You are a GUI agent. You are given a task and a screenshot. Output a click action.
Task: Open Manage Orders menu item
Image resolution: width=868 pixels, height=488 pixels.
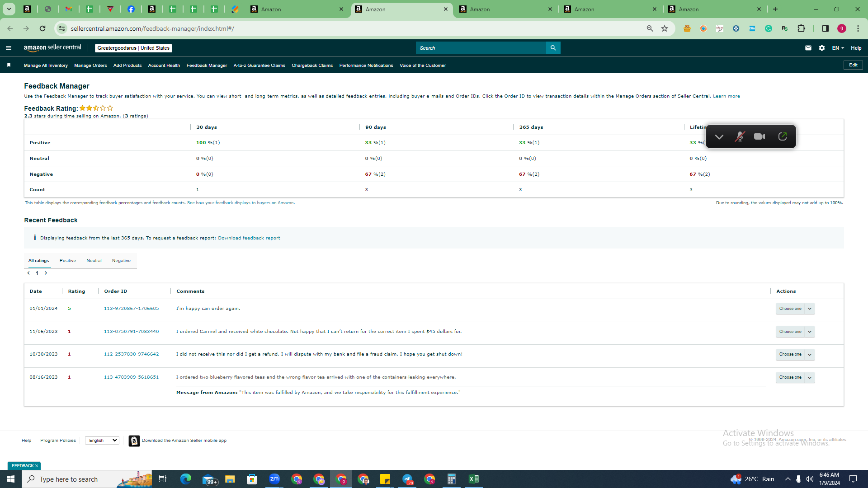tap(90, 66)
